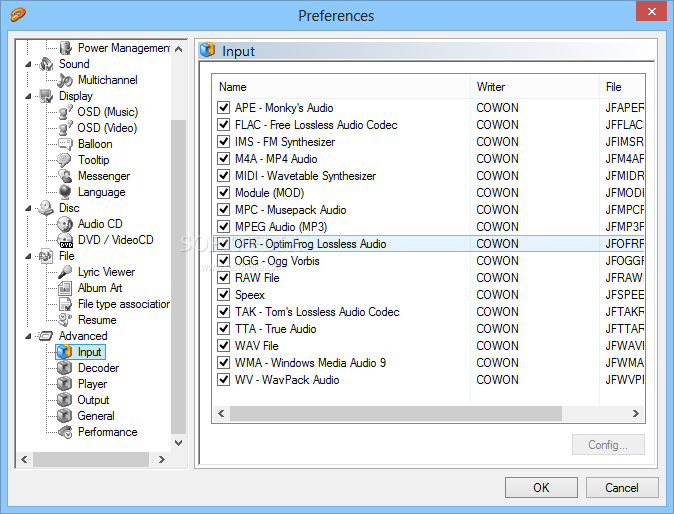Select the Input tree item

[x=80, y=352]
